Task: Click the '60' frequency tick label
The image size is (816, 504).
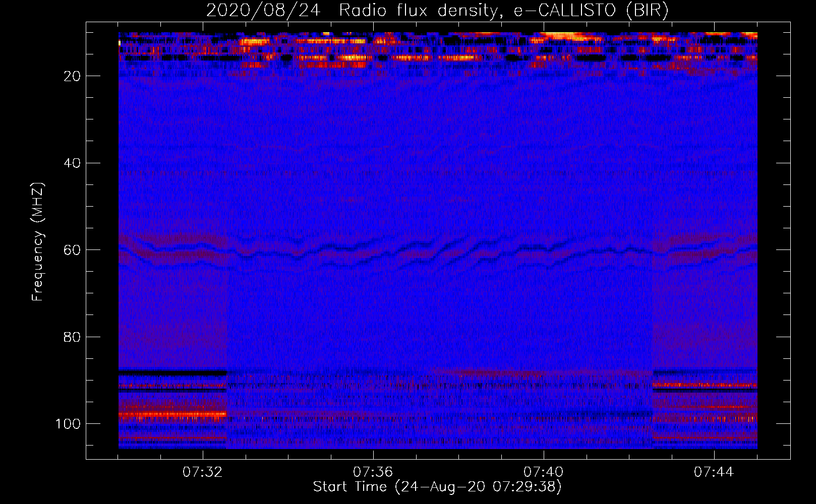Action: (x=73, y=250)
